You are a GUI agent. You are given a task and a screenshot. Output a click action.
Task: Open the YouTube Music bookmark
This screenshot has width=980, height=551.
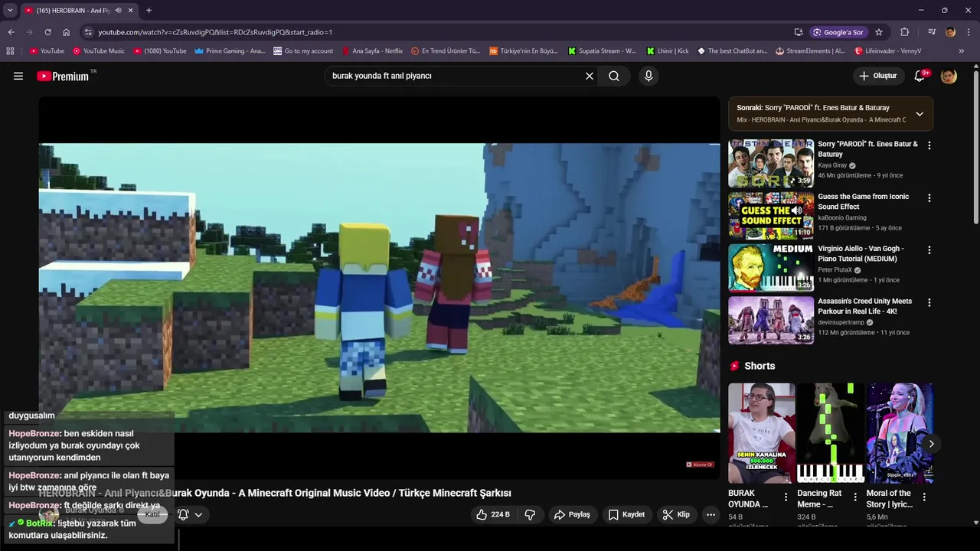[x=99, y=51]
